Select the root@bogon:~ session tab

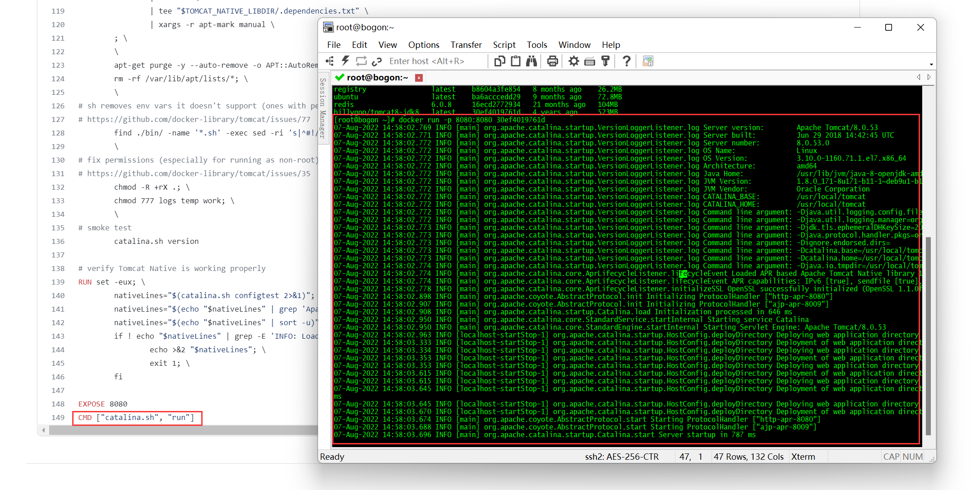click(378, 78)
